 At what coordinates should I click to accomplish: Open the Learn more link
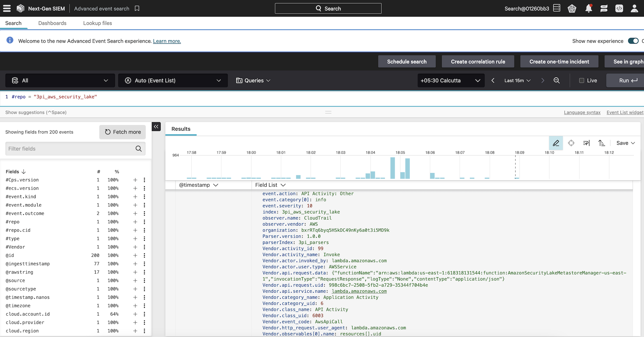167,41
